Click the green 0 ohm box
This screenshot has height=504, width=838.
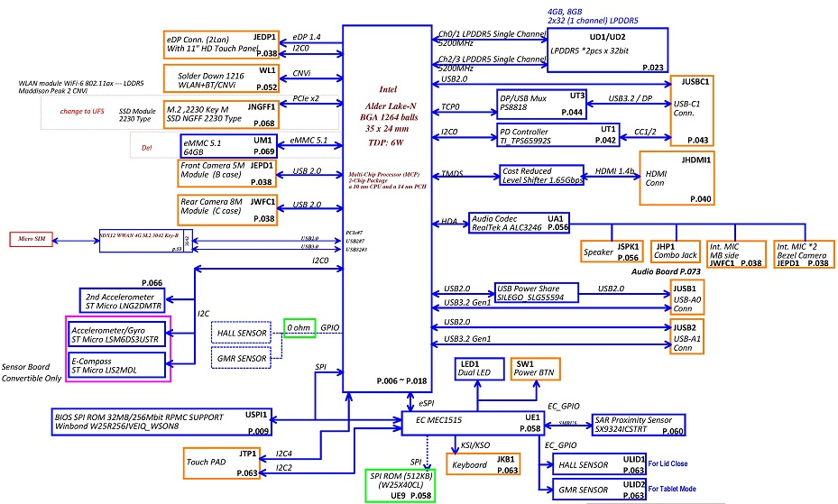click(x=299, y=328)
